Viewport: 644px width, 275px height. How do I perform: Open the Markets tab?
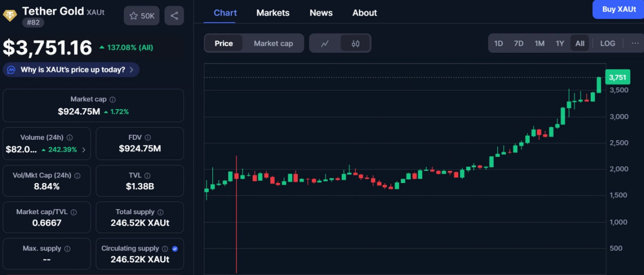[x=273, y=13]
